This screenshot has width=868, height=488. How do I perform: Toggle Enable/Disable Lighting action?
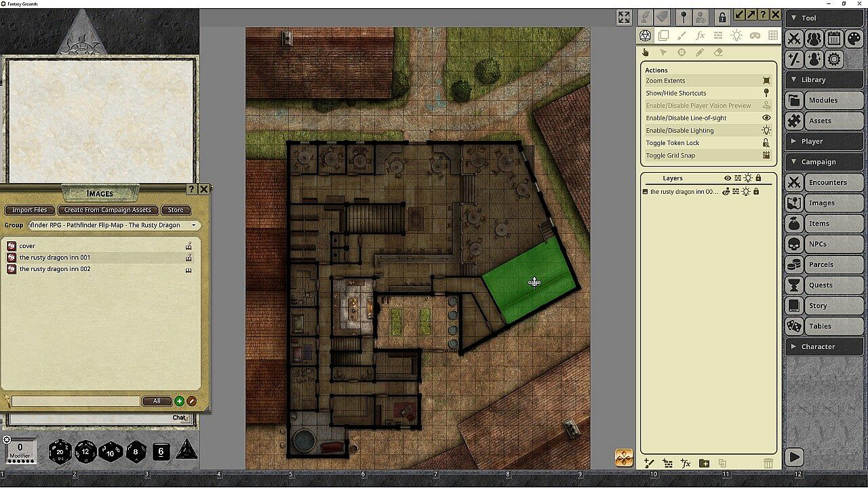(x=709, y=130)
